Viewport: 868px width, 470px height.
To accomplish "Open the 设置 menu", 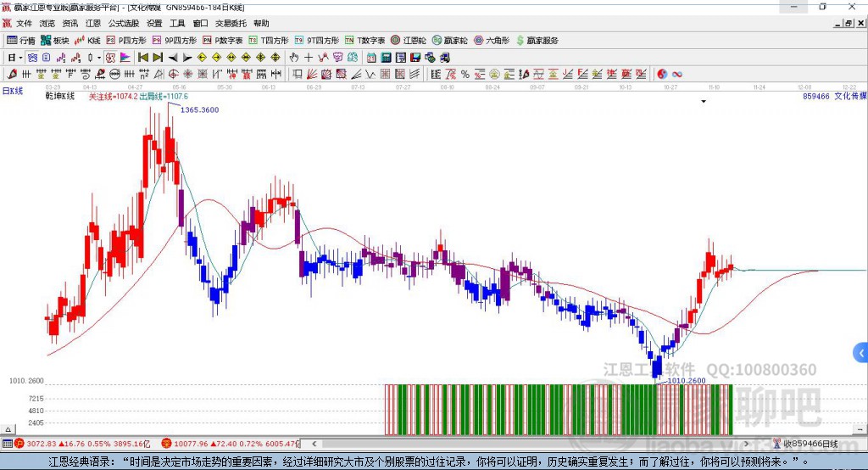I will [x=154, y=23].
